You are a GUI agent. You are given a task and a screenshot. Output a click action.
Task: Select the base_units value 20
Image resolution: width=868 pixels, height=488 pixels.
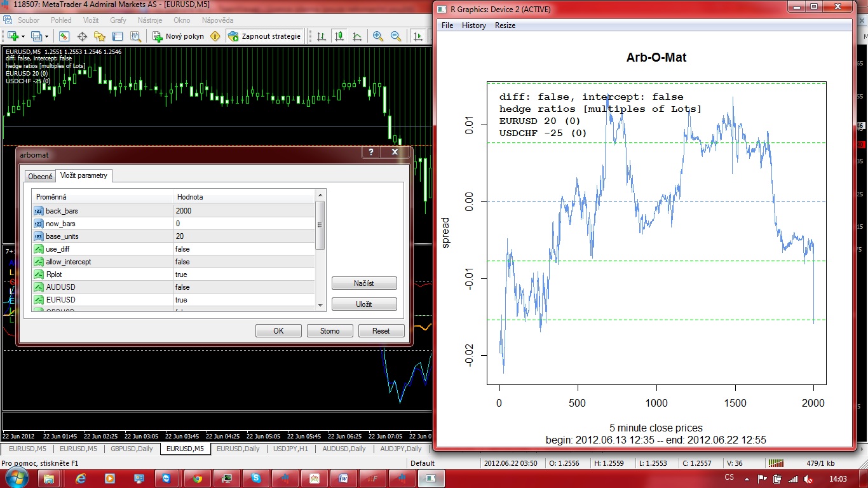[x=244, y=236]
